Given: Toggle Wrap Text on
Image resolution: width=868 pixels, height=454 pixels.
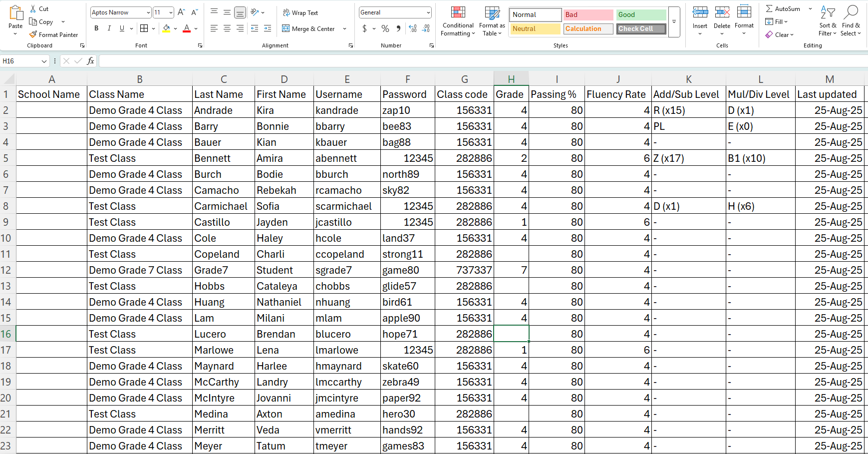Looking at the screenshot, I should (300, 12).
